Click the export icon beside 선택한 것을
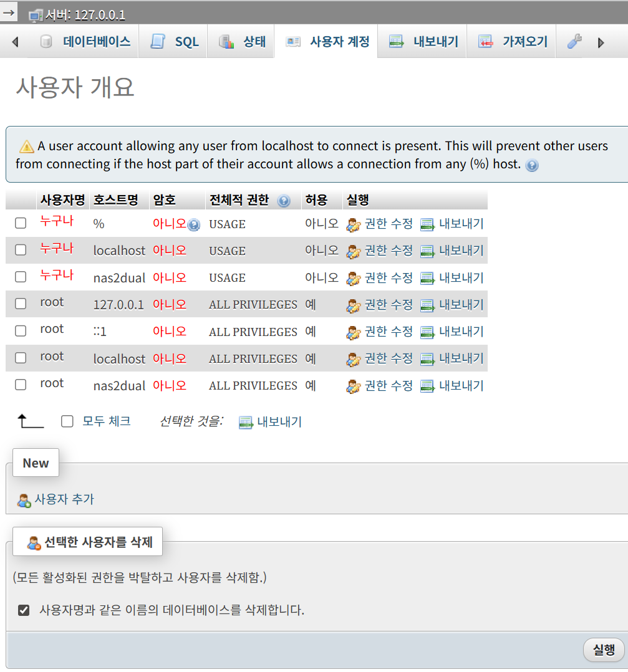Viewport: 628px width, 672px height. point(244,422)
